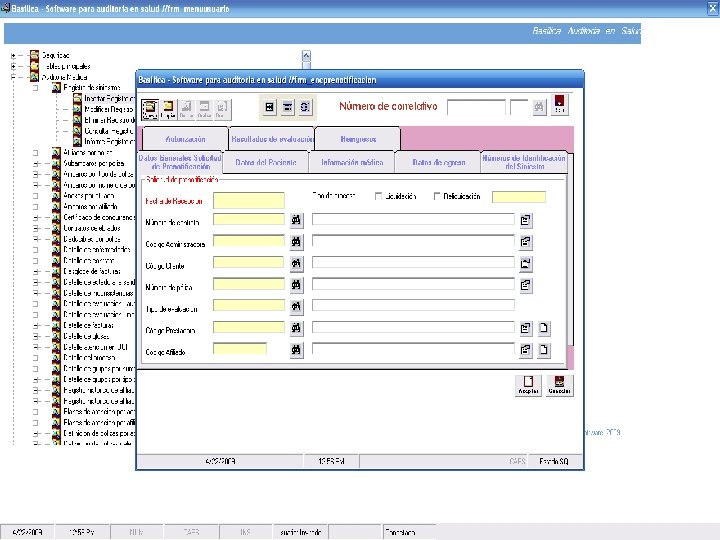Image resolution: width=720 pixels, height=540 pixels.
Task: Search Código Afiliado with the binoculars icon
Action: tap(297, 350)
